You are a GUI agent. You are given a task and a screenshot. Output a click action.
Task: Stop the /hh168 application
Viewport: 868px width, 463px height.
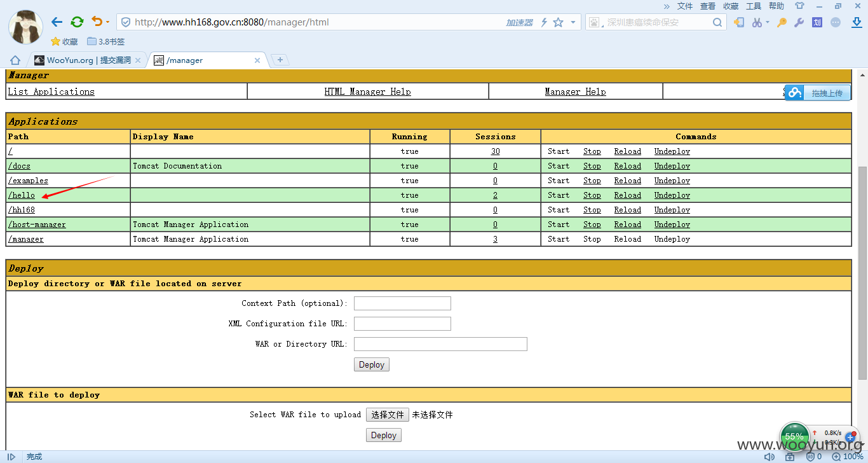pyautogui.click(x=592, y=210)
